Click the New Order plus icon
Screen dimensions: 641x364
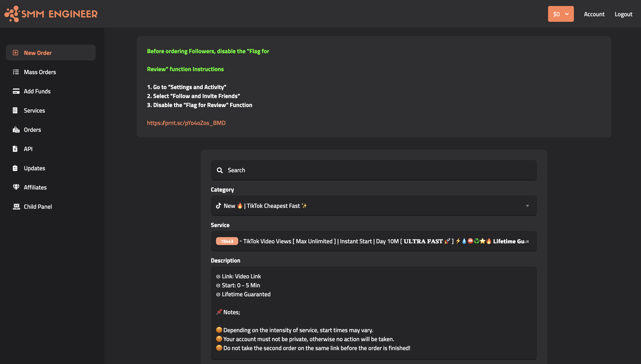pos(16,53)
